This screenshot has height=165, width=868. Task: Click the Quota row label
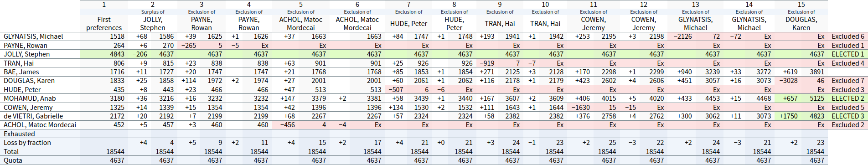(13, 160)
